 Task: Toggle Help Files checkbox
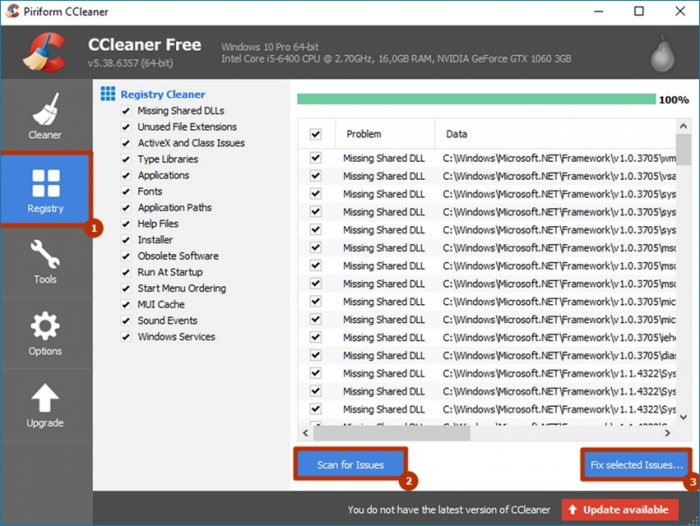[x=126, y=224]
